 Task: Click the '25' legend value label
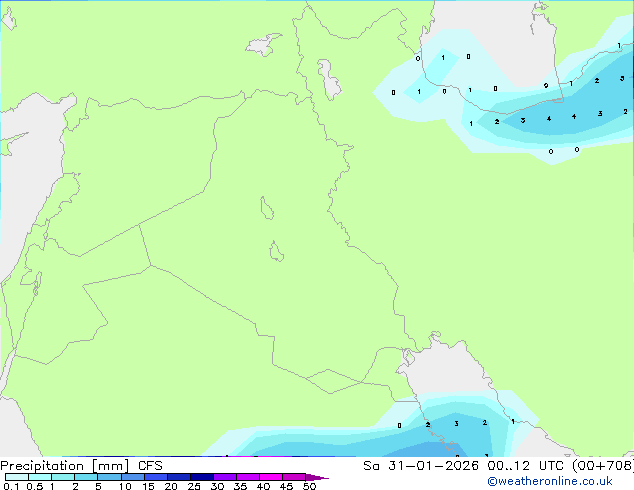tap(194, 486)
